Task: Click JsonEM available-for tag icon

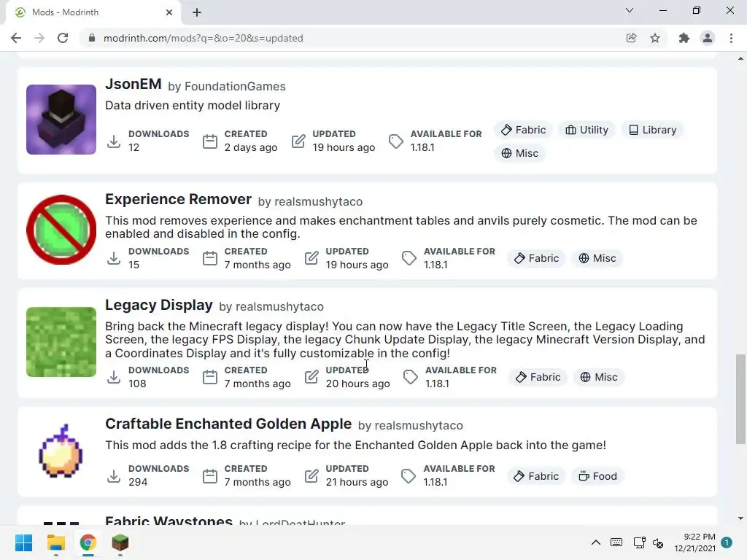Action: click(x=396, y=141)
